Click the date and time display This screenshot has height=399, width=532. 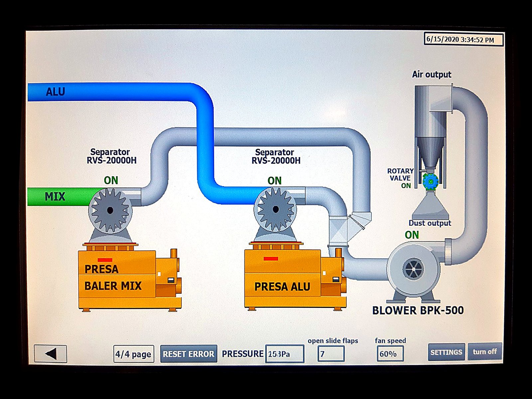(464, 39)
